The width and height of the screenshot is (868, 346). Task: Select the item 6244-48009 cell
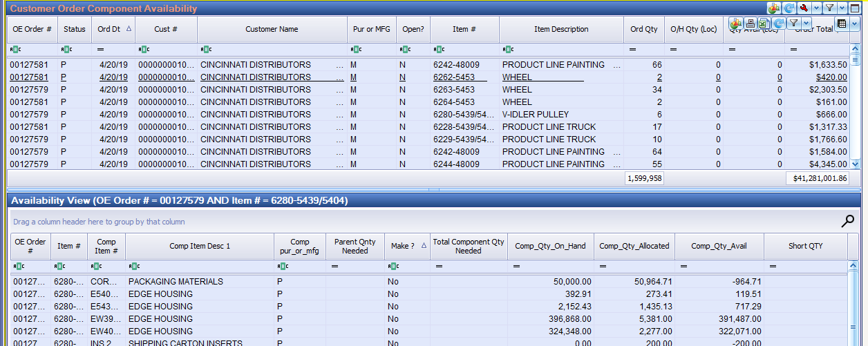464,164
